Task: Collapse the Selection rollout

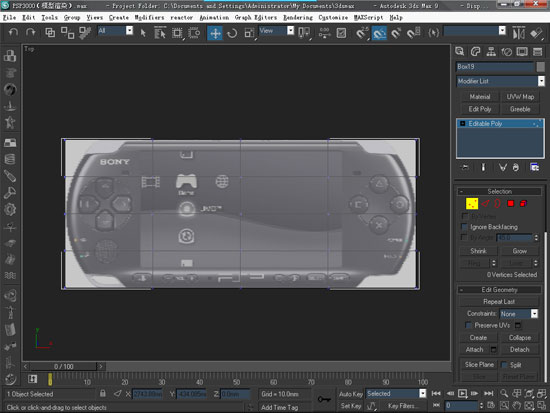Action: click(499, 191)
